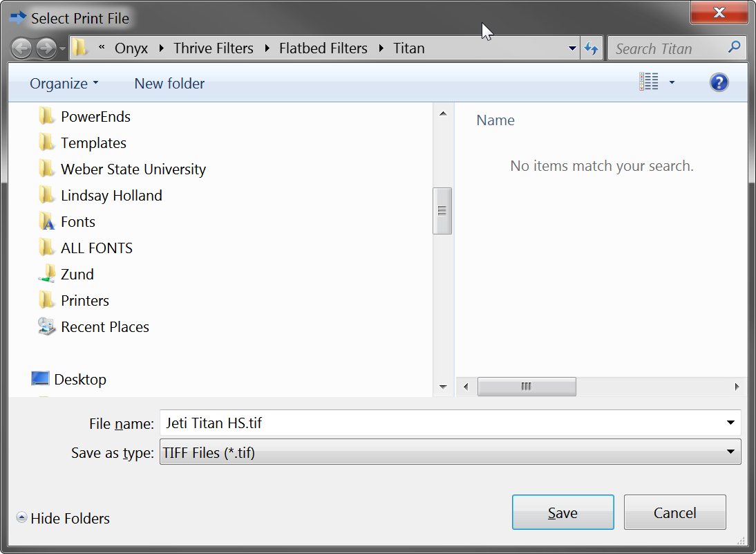Image resolution: width=756 pixels, height=554 pixels.
Task: Click the Titan breadcrumb segment
Action: coord(409,48)
